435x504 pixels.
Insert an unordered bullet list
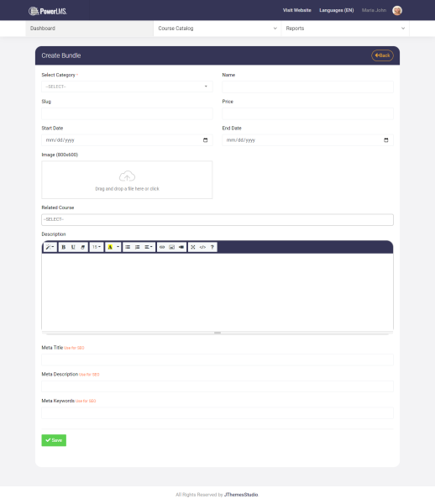pos(128,247)
